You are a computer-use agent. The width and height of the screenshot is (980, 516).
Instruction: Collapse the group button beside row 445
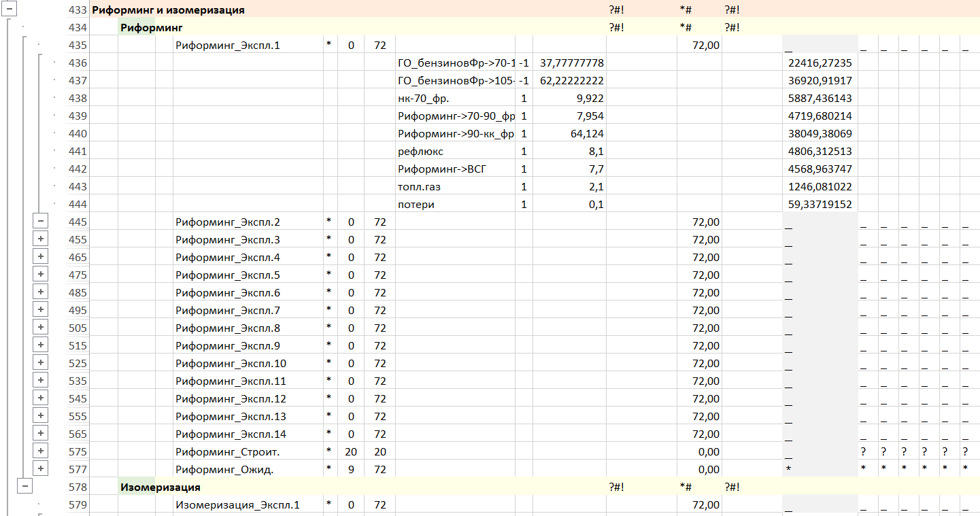tap(41, 221)
